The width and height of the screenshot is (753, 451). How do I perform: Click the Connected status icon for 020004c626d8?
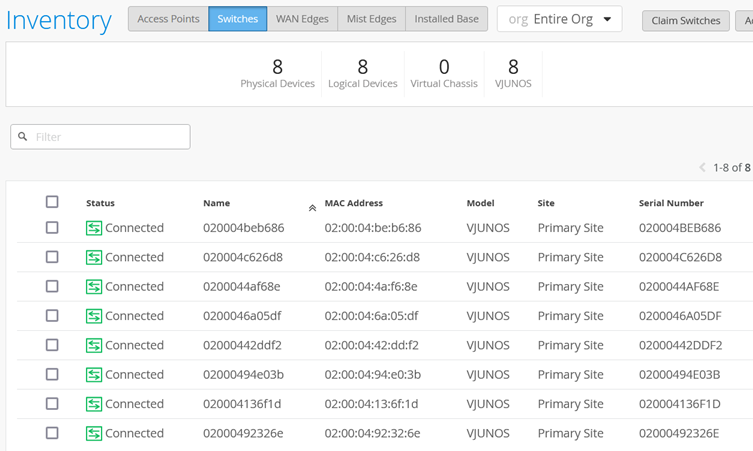[x=94, y=257]
